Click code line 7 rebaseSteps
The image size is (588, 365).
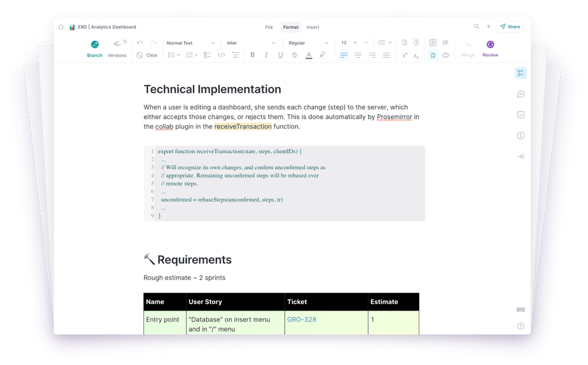coord(222,200)
